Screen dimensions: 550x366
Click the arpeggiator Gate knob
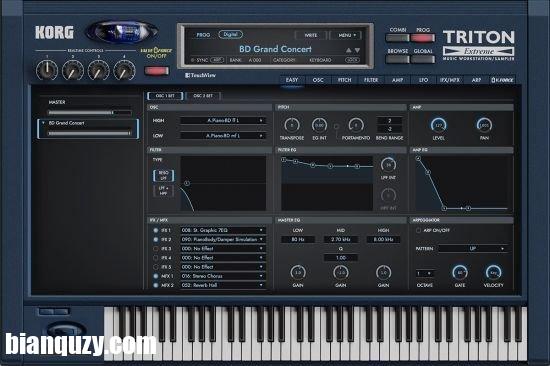(x=460, y=272)
